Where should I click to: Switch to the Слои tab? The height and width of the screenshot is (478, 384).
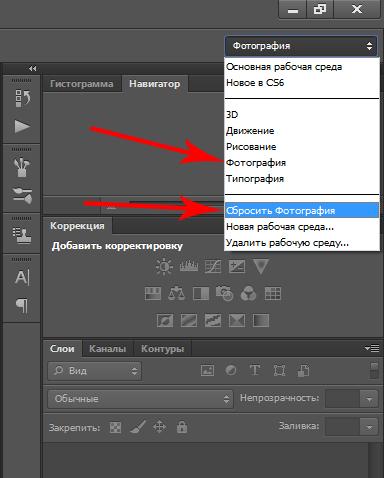62,349
